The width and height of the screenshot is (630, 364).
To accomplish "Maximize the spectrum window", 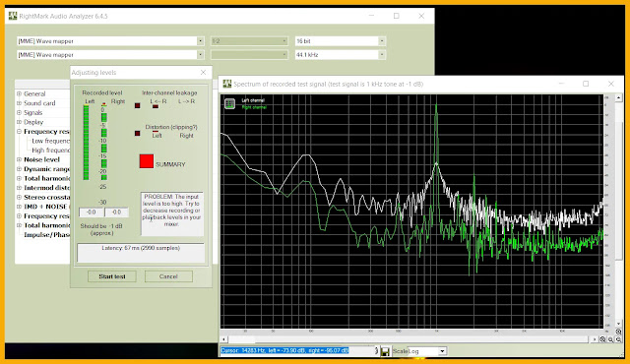I will [x=586, y=84].
